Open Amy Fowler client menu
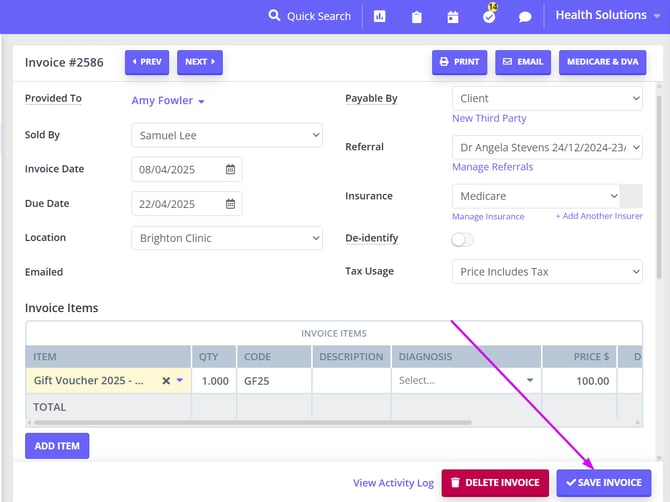This screenshot has height=502, width=670. point(168,101)
